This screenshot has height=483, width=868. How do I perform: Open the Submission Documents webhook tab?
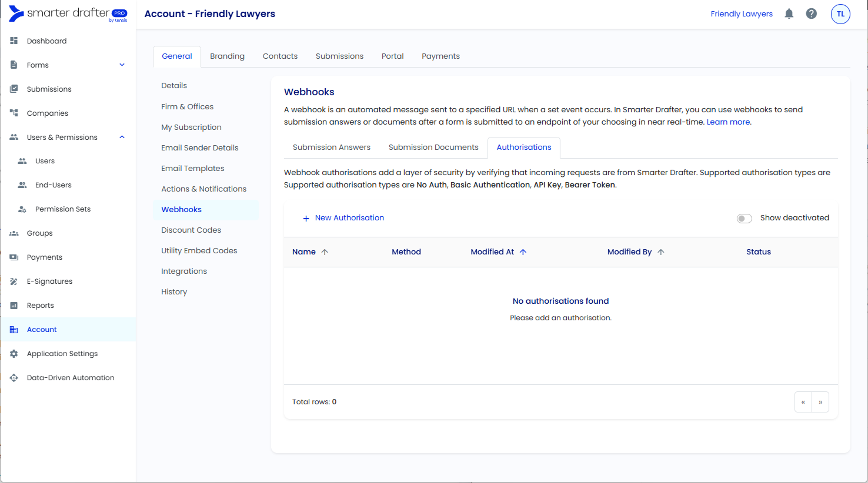pos(433,147)
